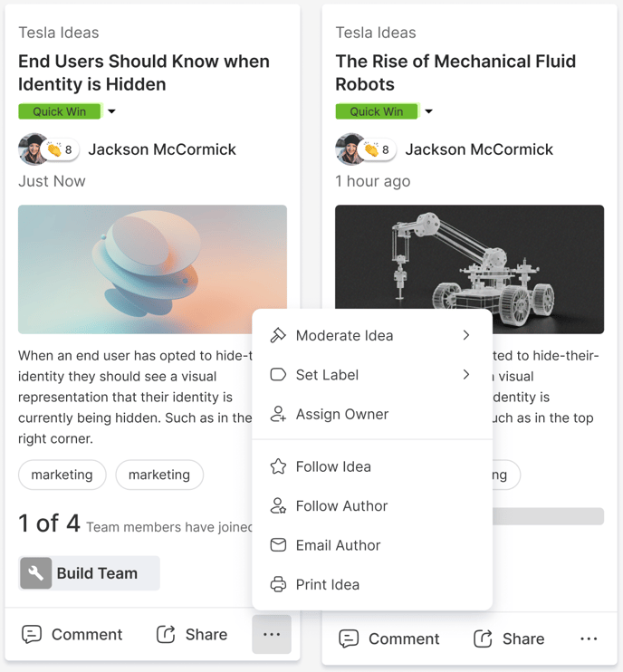
Task: Open the Set Label submenu arrow
Action: coord(466,375)
